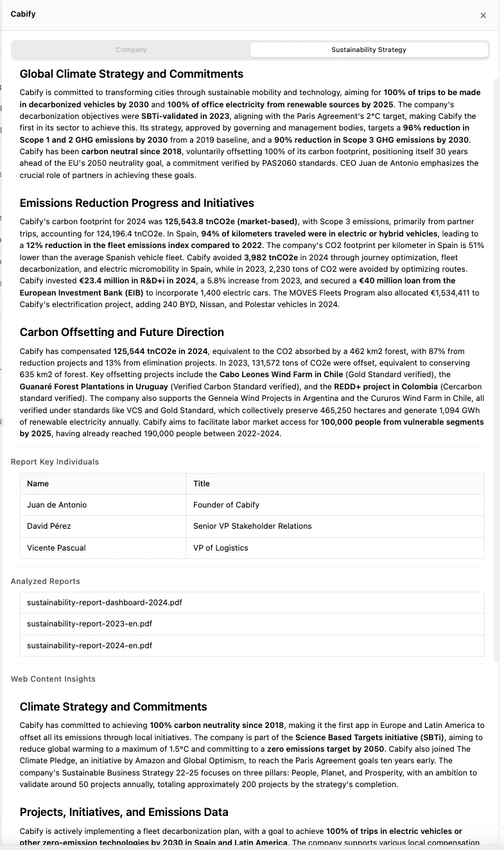
Task: Switch to the Company tab
Action: 131,49
